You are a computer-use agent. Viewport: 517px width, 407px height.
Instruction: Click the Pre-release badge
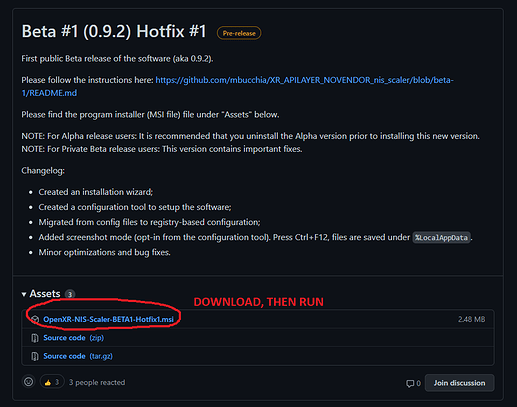pos(239,33)
